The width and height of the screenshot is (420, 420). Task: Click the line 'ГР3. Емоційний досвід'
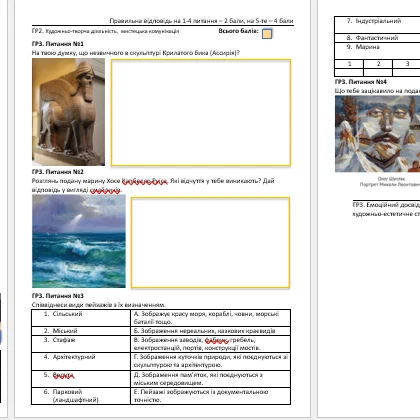(386, 205)
